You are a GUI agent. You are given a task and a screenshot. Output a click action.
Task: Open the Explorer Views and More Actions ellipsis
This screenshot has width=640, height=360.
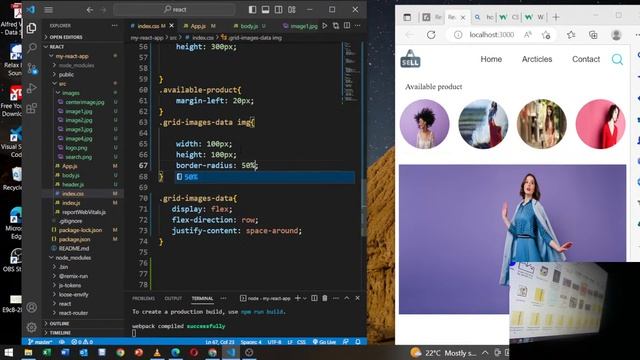(115, 26)
